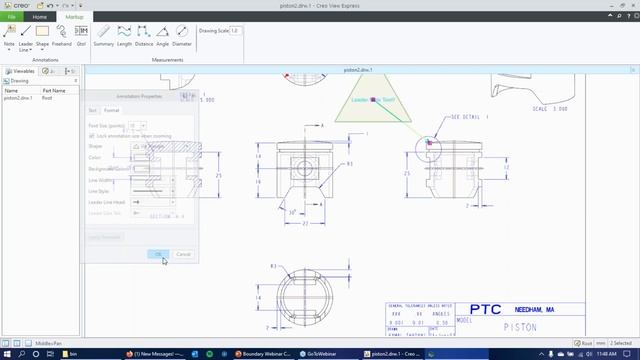The image size is (640, 360).
Task: Click the ribbon help question mark
Action: (629, 16)
